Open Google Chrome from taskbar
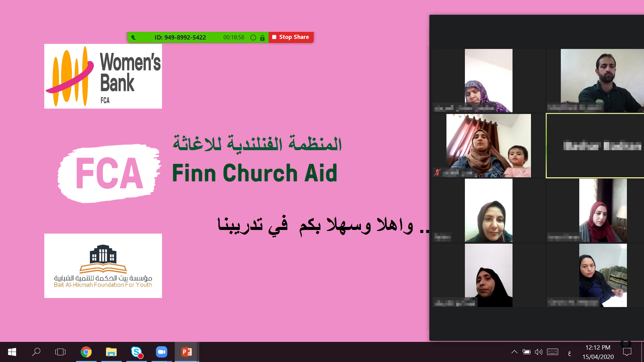The height and width of the screenshot is (362, 644). pos(86,352)
